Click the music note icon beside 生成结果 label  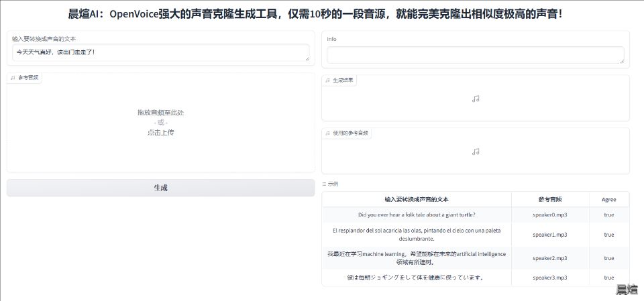click(327, 80)
